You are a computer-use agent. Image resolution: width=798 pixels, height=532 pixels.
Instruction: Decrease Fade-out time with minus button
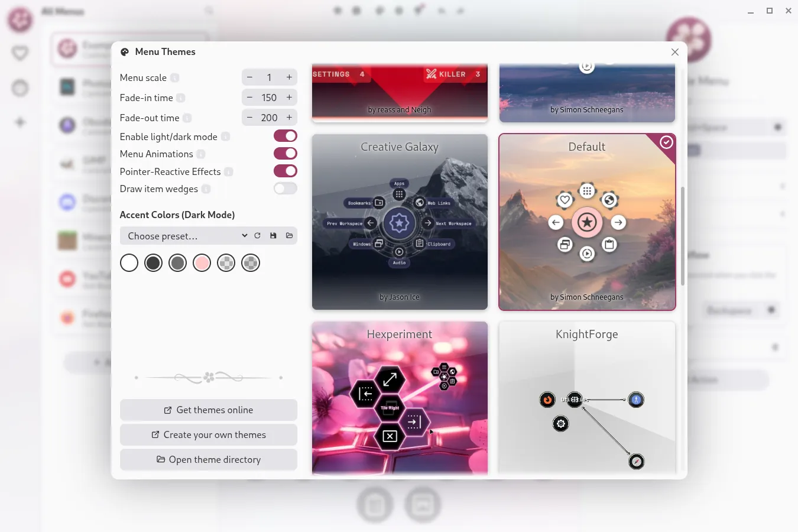[249, 118]
